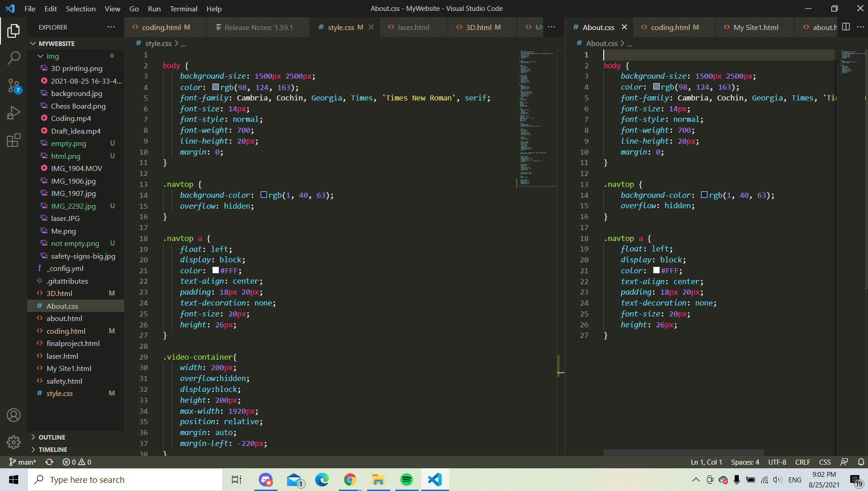Show hidden system tray icons
The width and height of the screenshot is (868, 491).
pos(696,480)
